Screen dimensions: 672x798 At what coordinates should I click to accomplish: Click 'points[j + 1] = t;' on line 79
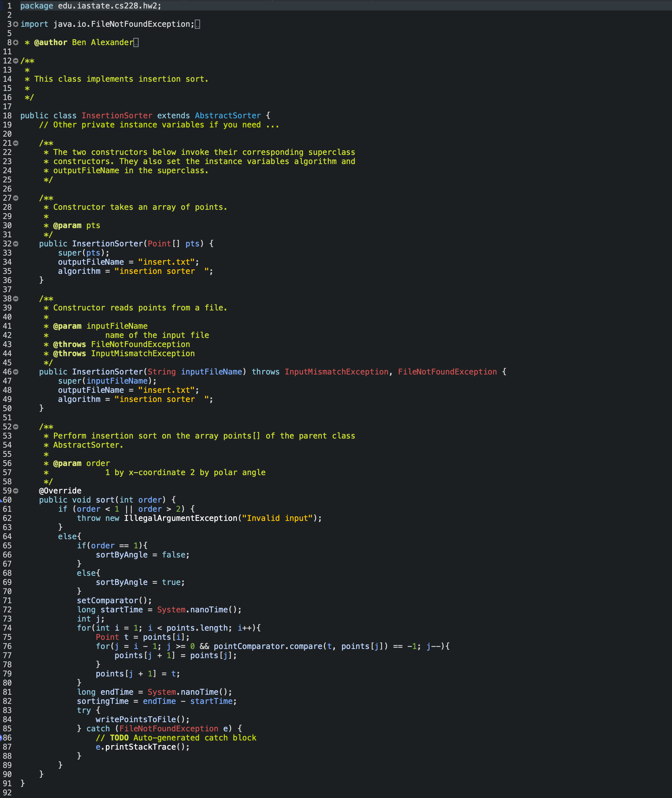[x=138, y=673]
